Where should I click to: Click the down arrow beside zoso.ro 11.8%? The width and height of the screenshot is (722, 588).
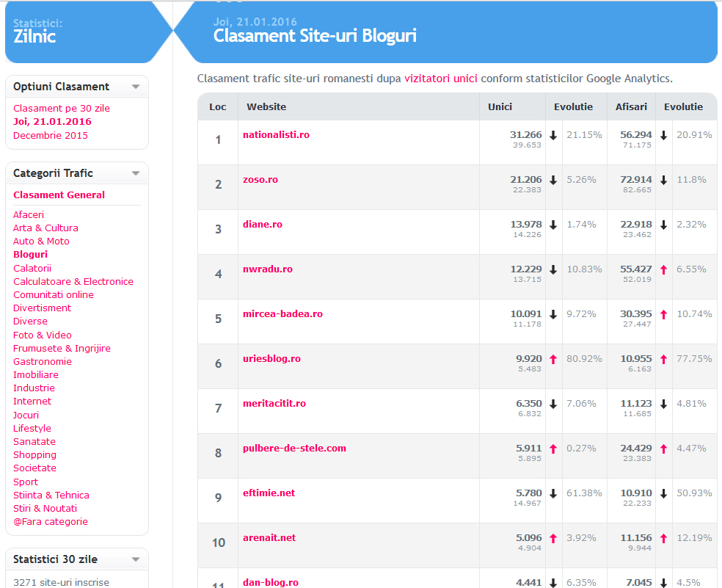[663, 180]
